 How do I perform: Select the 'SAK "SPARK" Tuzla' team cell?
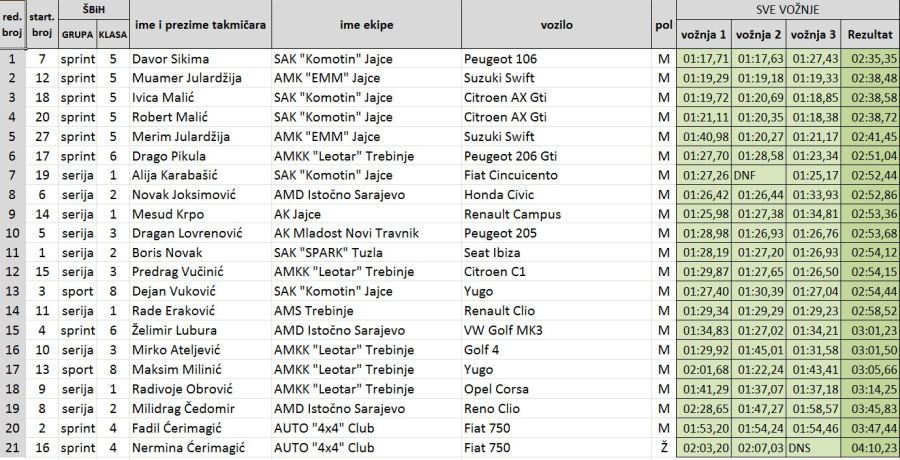click(335, 253)
